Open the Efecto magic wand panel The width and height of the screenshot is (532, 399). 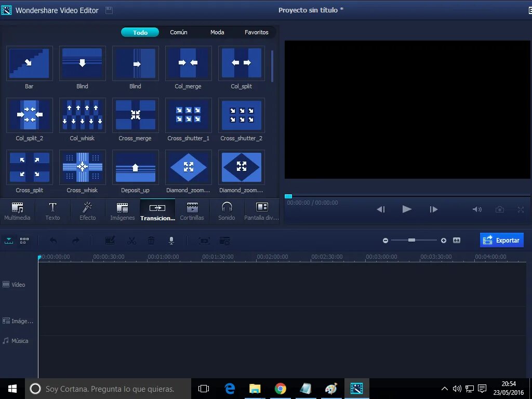click(87, 211)
